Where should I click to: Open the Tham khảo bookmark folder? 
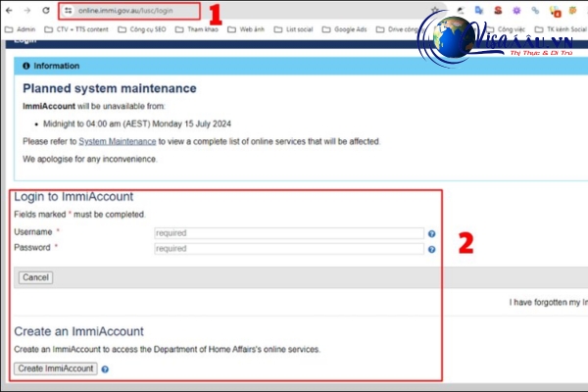click(197, 29)
